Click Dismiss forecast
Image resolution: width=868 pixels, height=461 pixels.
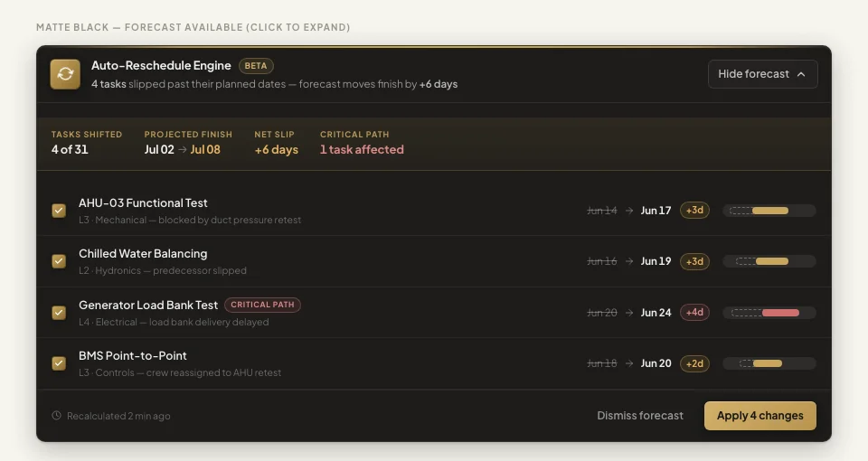pyautogui.click(x=640, y=416)
